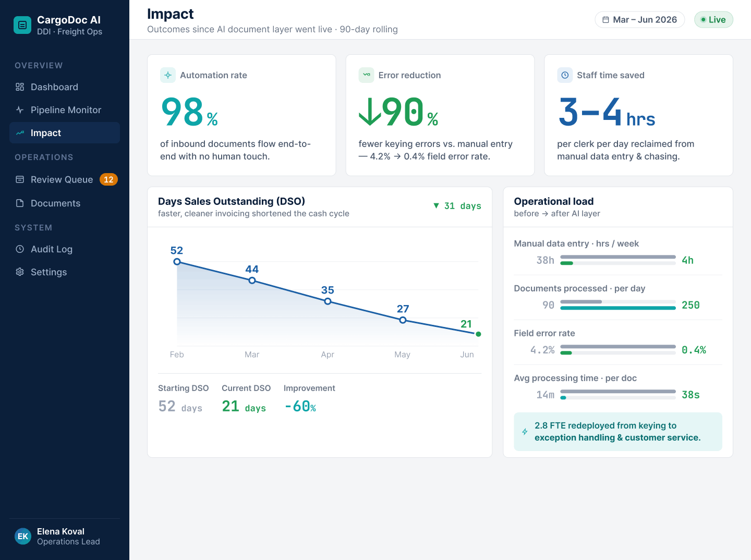Click the Manual data entry progress bars
Screen dimensions: 751x560
[618, 260]
